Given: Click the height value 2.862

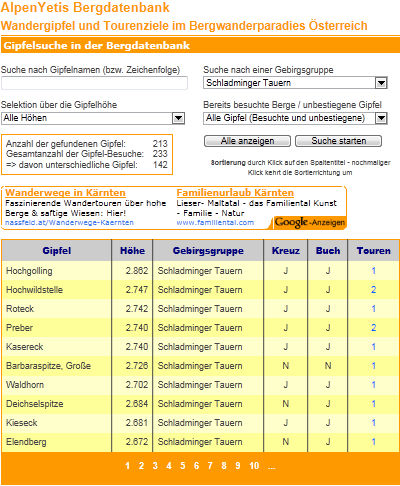Looking at the screenshot, I should pos(137,271).
